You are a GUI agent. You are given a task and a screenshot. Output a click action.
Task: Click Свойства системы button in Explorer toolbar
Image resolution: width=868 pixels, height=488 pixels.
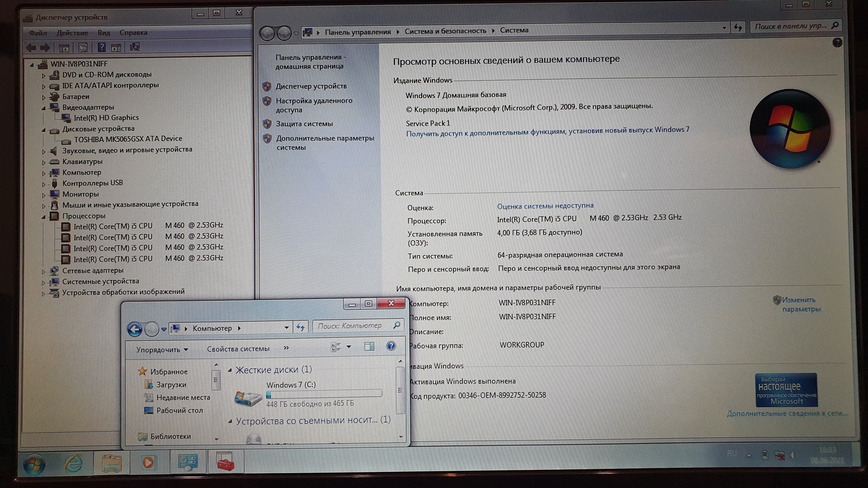[238, 349]
